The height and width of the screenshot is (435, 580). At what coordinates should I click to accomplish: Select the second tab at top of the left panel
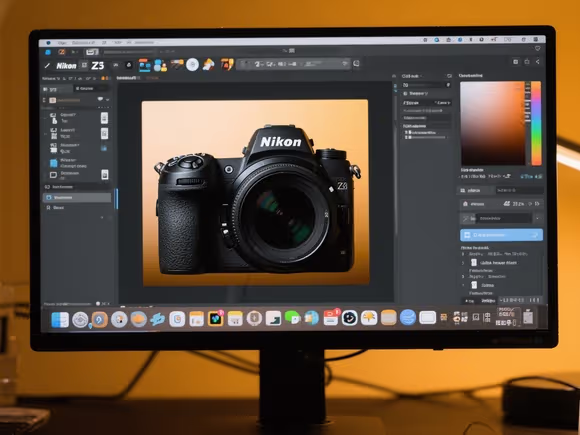(x=90, y=89)
